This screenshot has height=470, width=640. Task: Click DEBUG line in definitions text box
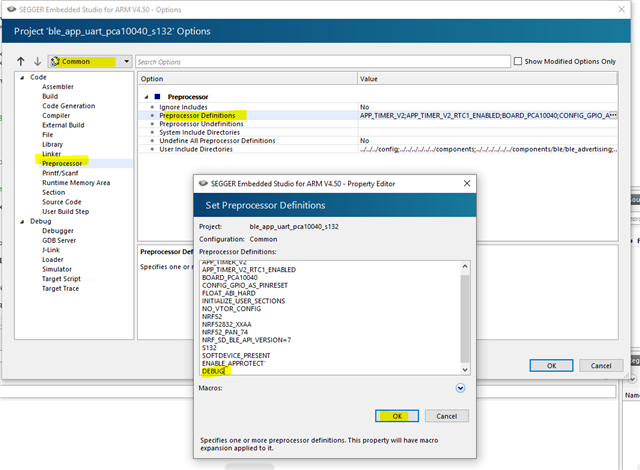point(213,371)
